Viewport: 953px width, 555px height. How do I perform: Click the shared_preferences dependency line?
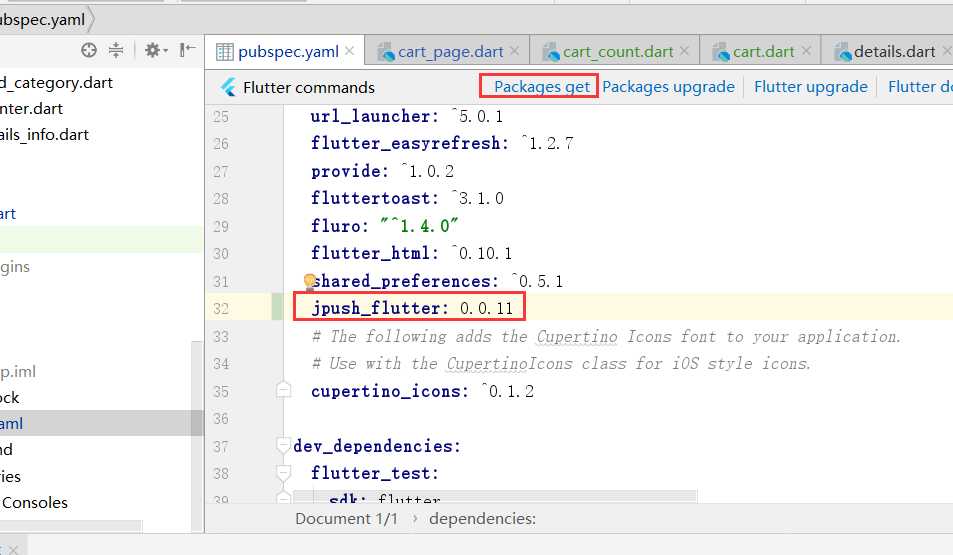[x=437, y=281]
